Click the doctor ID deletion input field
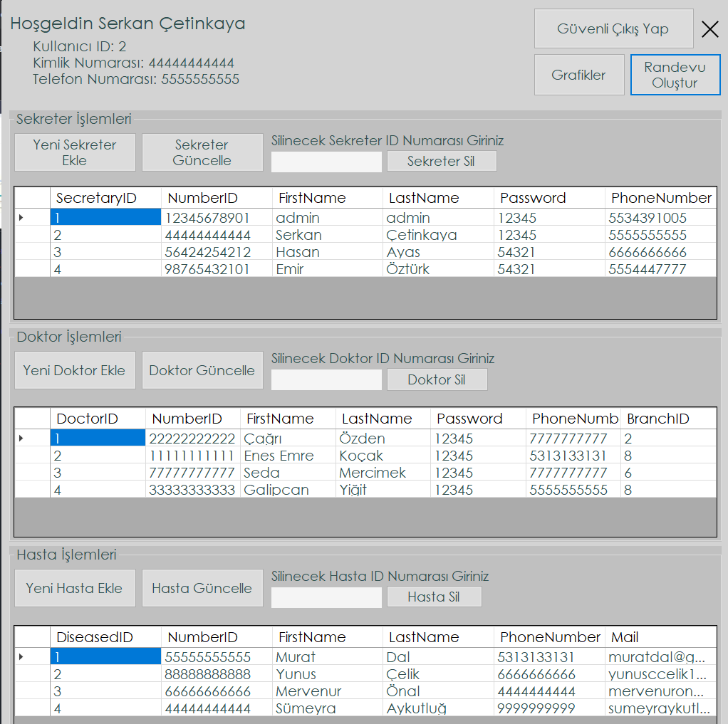728x724 pixels. (326, 379)
